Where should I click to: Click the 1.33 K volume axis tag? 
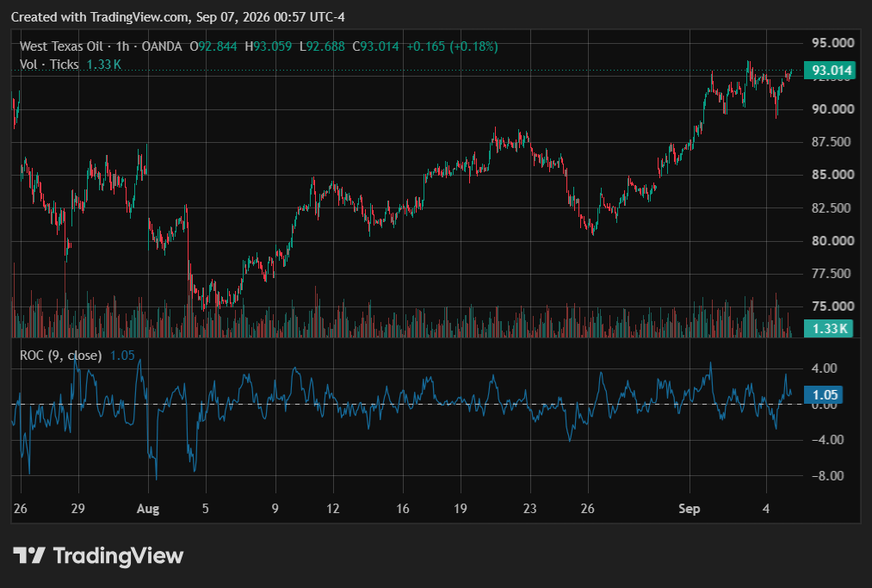[828, 328]
